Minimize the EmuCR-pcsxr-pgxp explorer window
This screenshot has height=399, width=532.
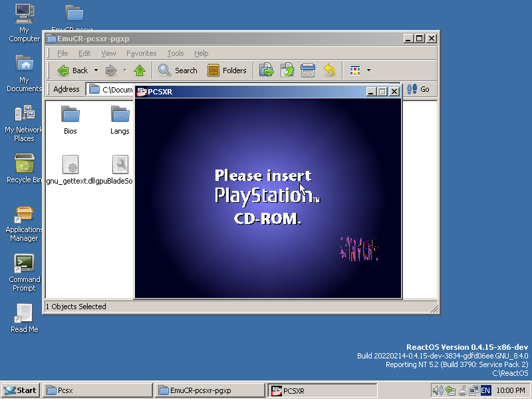point(408,39)
